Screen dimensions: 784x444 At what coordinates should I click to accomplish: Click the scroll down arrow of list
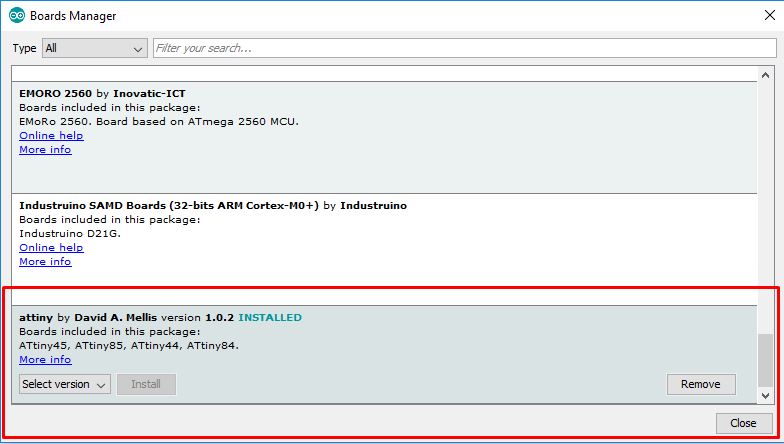tap(765, 396)
